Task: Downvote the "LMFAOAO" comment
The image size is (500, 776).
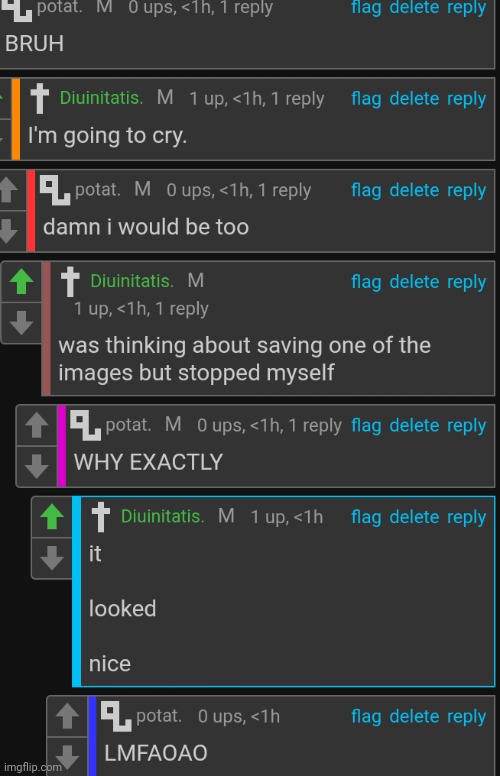Action: tap(67, 757)
